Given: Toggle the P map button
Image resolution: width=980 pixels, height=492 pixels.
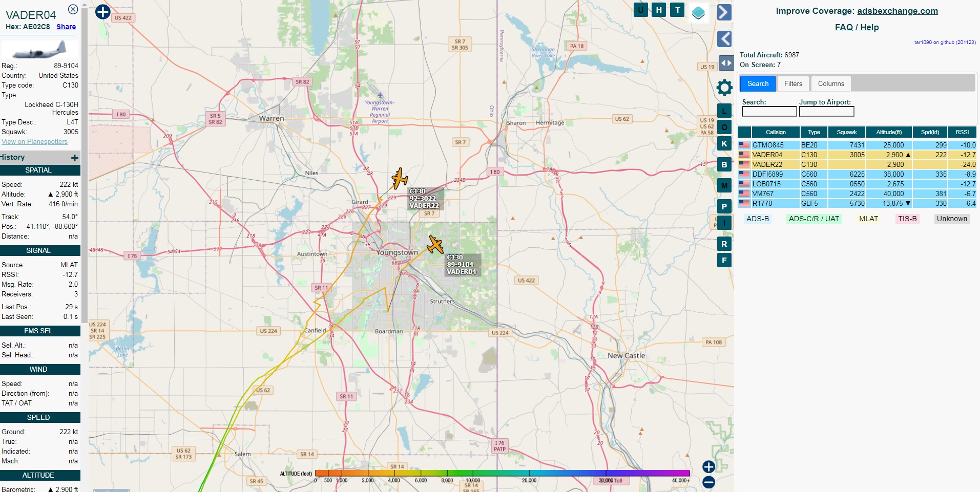Looking at the screenshot, I should [724, 207].
